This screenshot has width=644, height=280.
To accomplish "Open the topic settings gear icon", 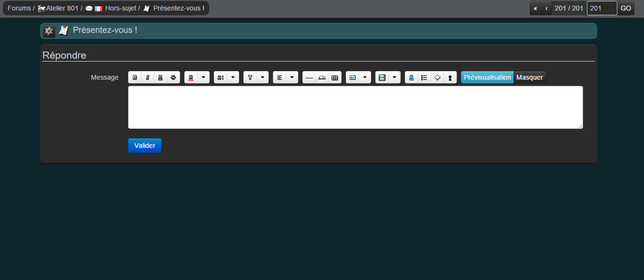I will [x=49, y=31].
